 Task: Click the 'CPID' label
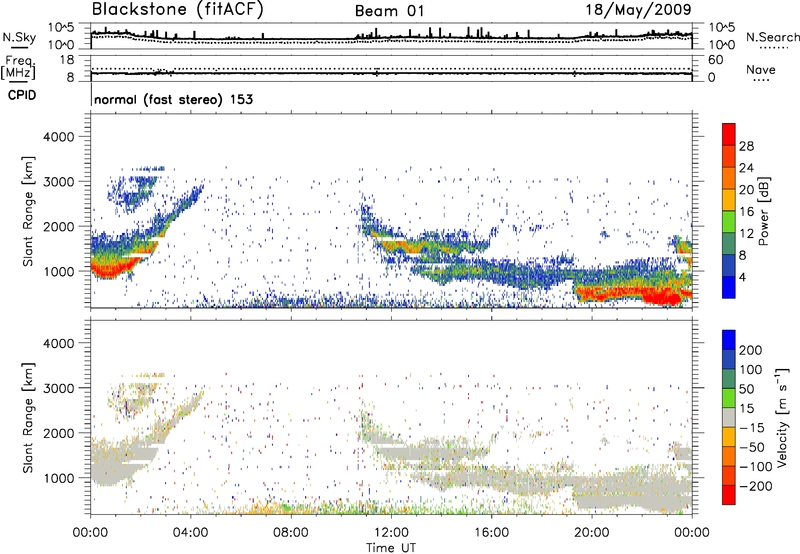click(x=22, y=95)
